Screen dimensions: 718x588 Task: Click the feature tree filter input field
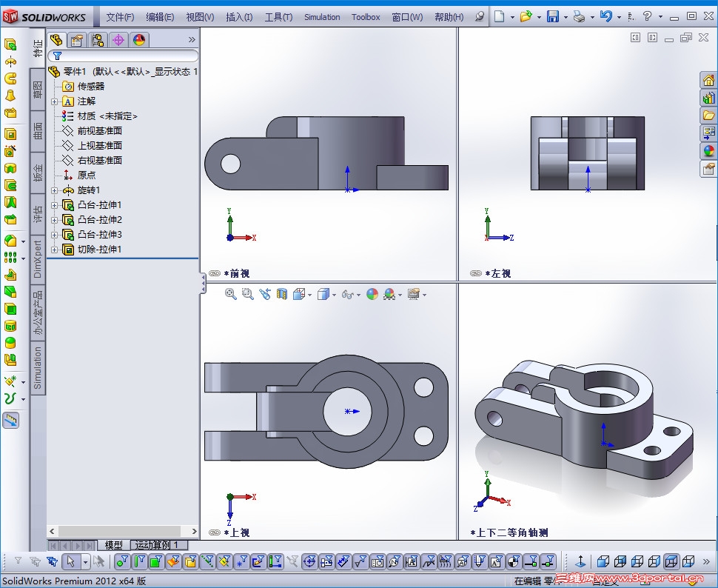[123, 56]
